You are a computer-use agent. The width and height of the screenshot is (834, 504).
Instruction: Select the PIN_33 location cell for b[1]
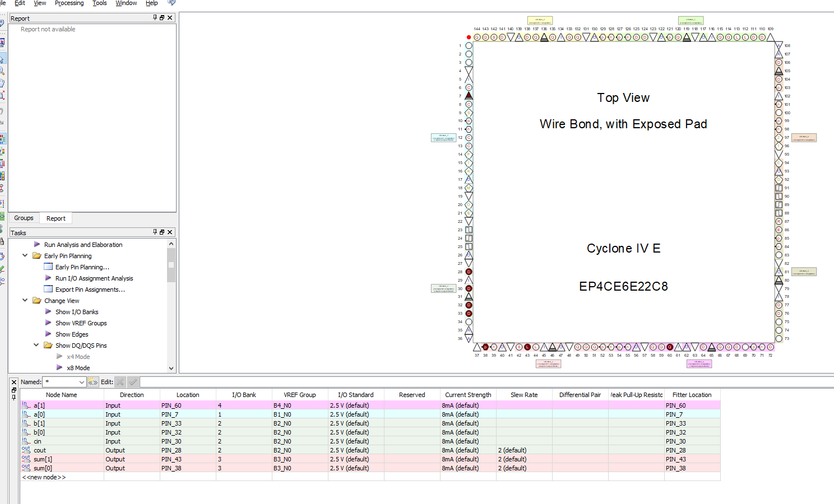pyautogui.click(x=188, y=423)
